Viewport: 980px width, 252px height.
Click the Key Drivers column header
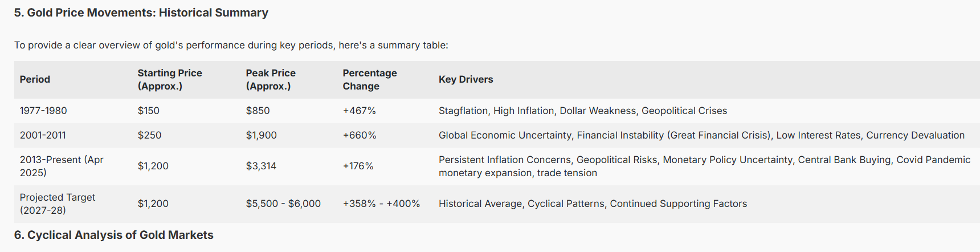[465, 79]
